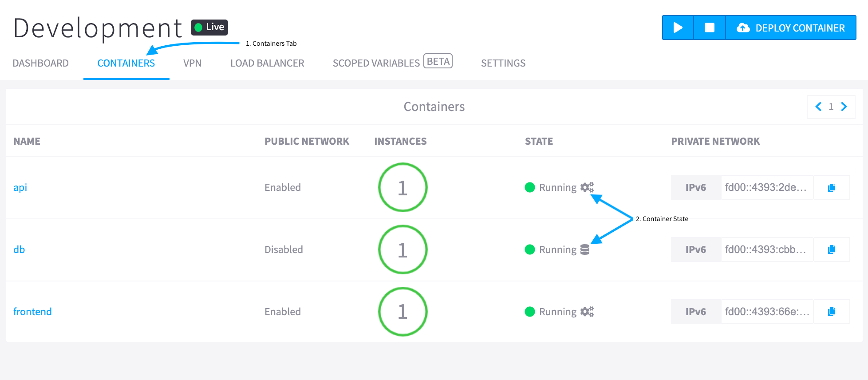Click the Development environment title

(98, 28)
